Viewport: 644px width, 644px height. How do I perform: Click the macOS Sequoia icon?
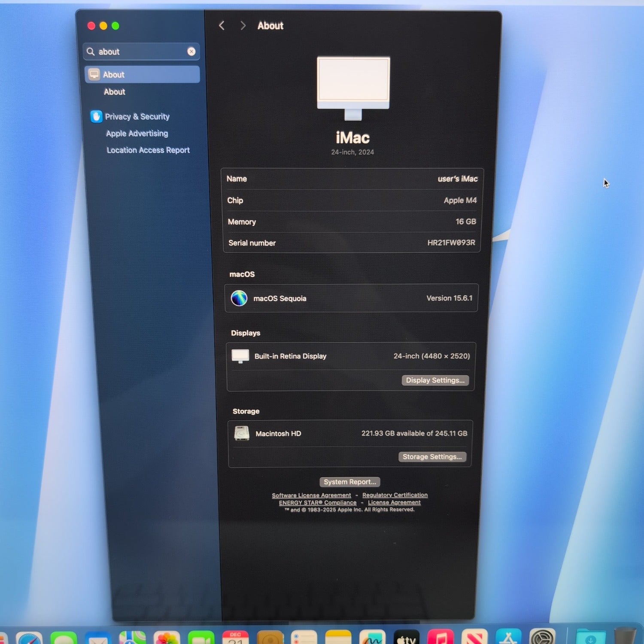point(239,298)
